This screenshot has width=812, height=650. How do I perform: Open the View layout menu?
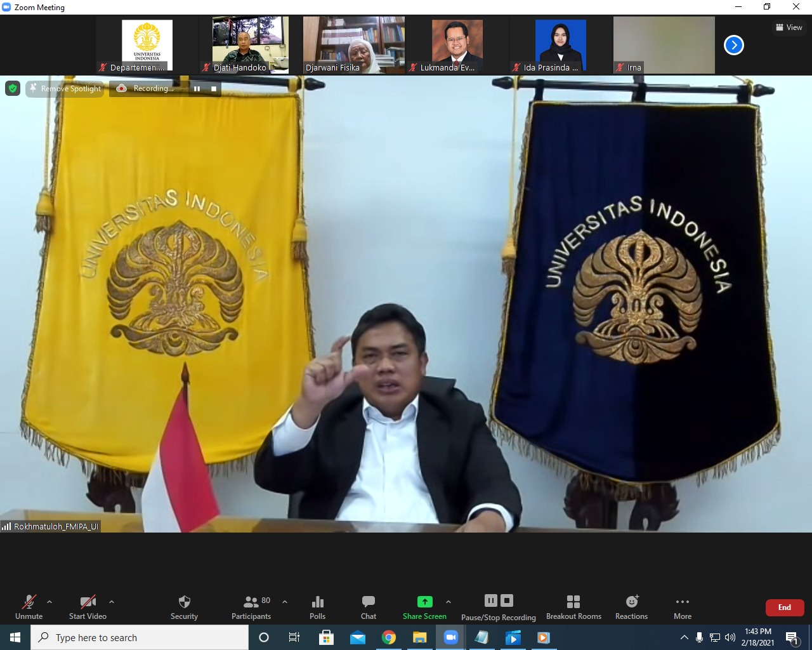click(x=789, y=27)
